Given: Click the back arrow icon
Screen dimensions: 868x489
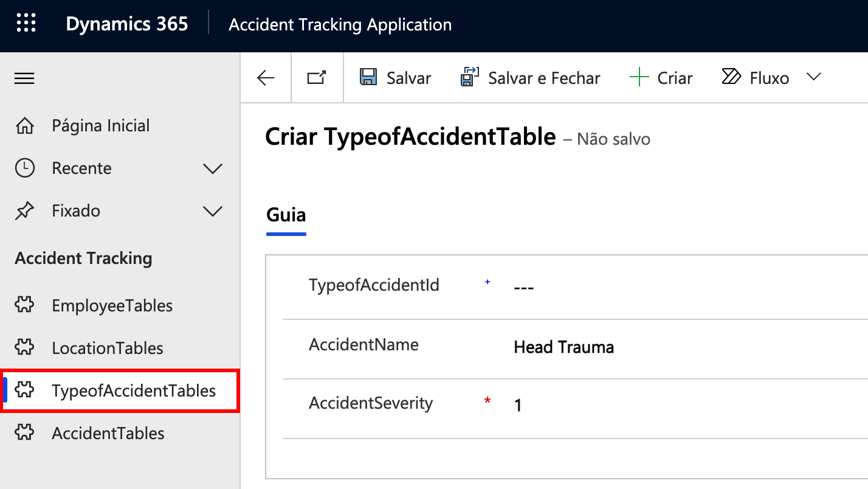Looking at the screenshot, I should 266,78.
